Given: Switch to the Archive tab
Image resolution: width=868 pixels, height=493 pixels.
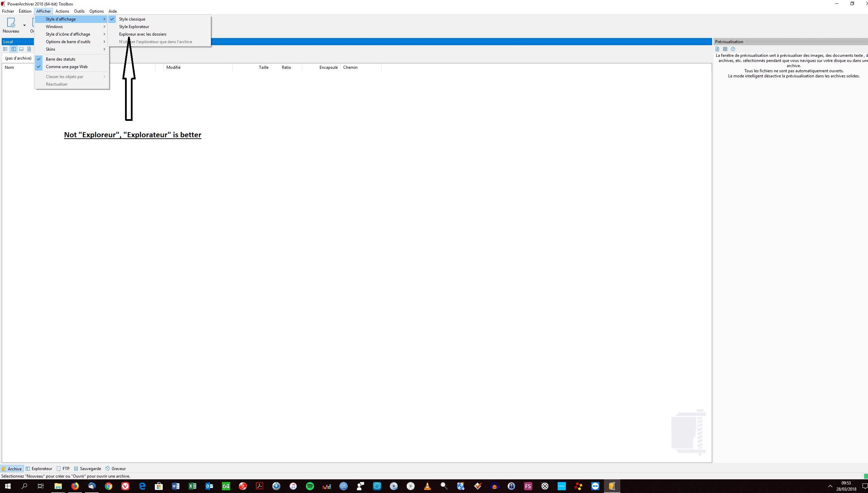Looking at the screenshot, I should click(x=12, y=469).
